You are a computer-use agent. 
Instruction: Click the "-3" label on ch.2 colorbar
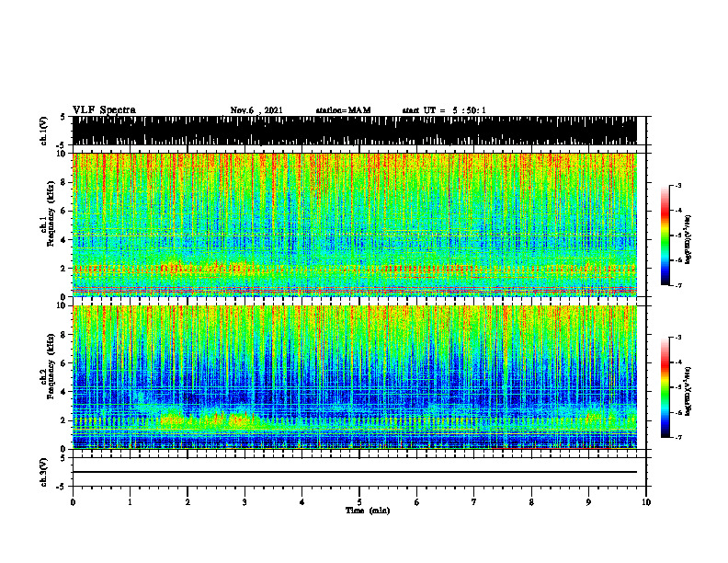677,338
